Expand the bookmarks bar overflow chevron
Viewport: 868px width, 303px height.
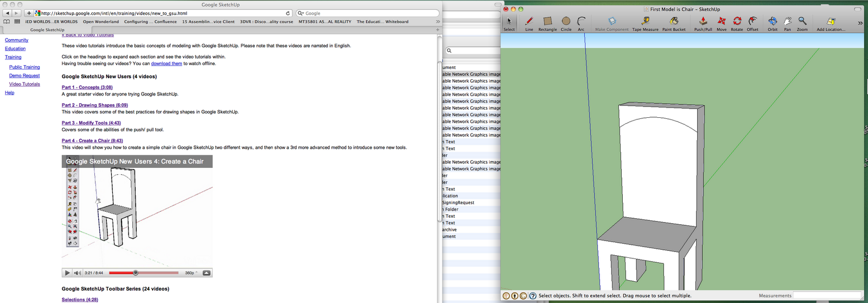click(438, 22)
